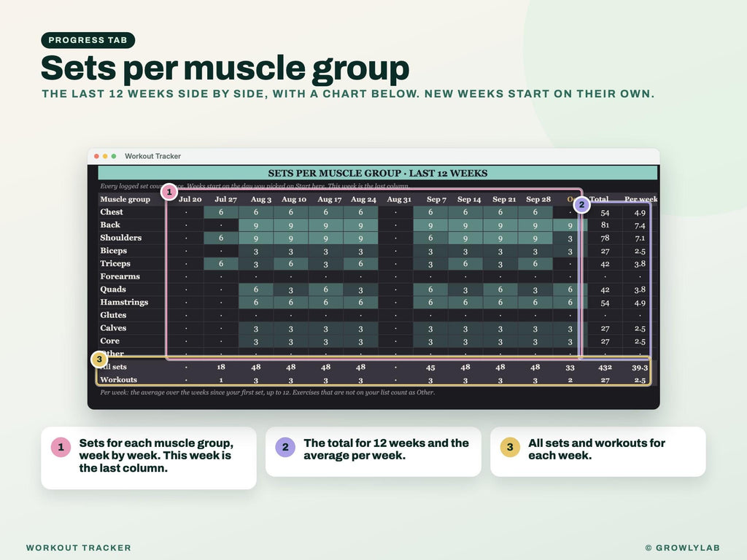Select the Sep 7 column header
747x560 pixels.
436,199
